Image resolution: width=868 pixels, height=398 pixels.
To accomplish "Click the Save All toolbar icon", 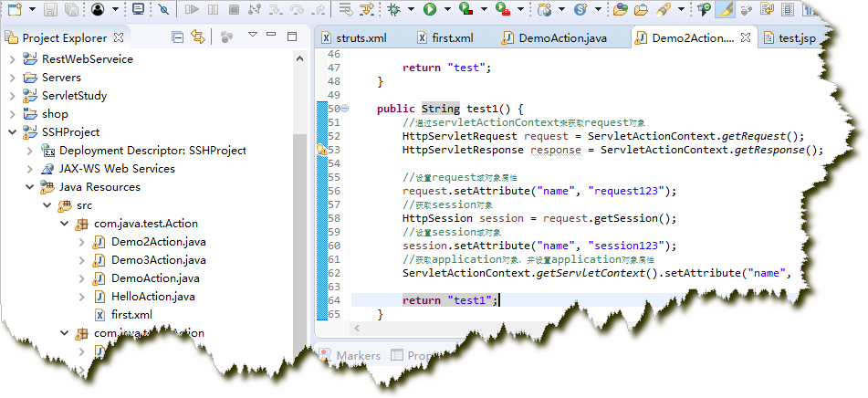I will point(70,10).
